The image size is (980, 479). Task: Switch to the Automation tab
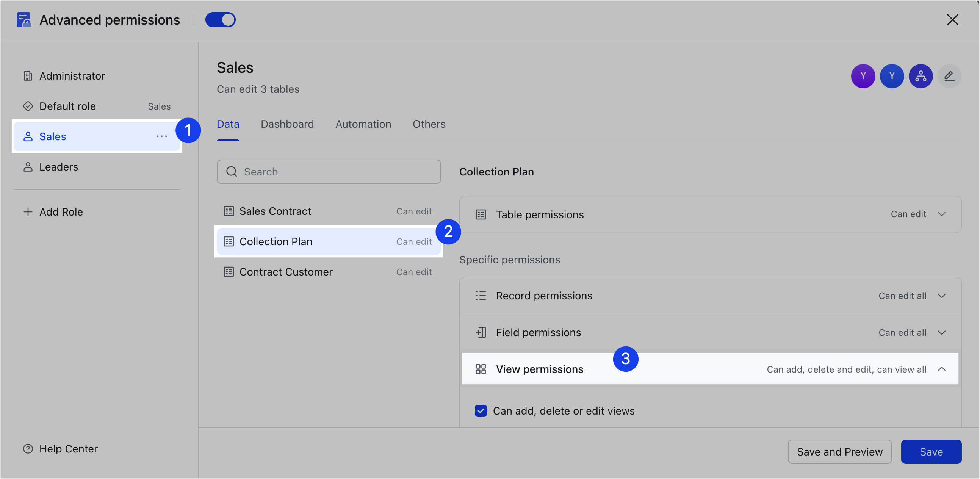coord(363,124)
